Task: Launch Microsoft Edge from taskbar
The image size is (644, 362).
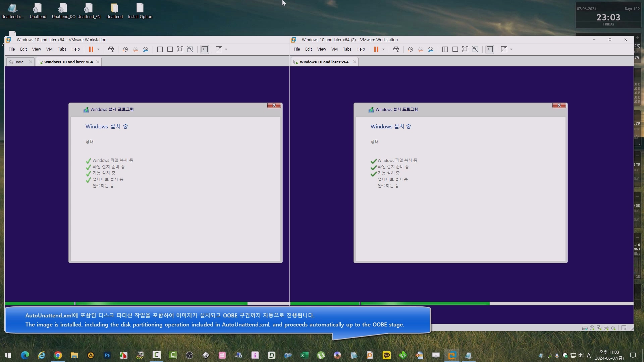Action: point(25,355)
